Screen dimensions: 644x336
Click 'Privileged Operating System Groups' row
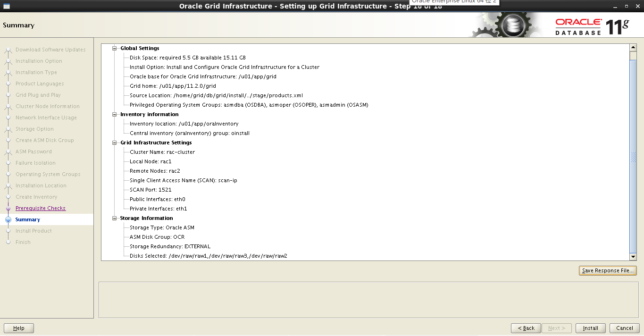[x=249, y=105]
